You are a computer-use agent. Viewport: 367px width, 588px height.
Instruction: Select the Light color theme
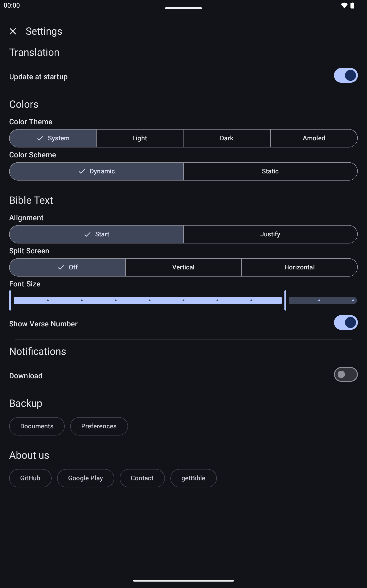[x=139, y=138]
